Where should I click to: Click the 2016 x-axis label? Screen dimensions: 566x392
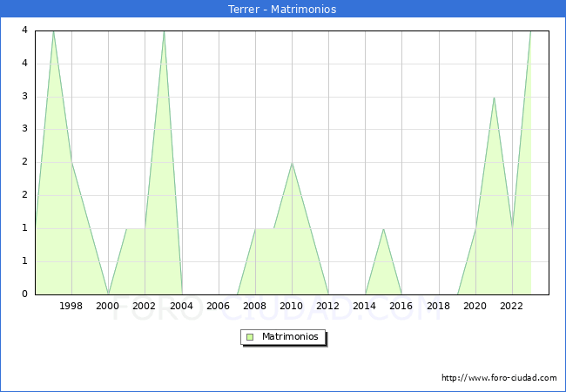[x=401, y=306]
